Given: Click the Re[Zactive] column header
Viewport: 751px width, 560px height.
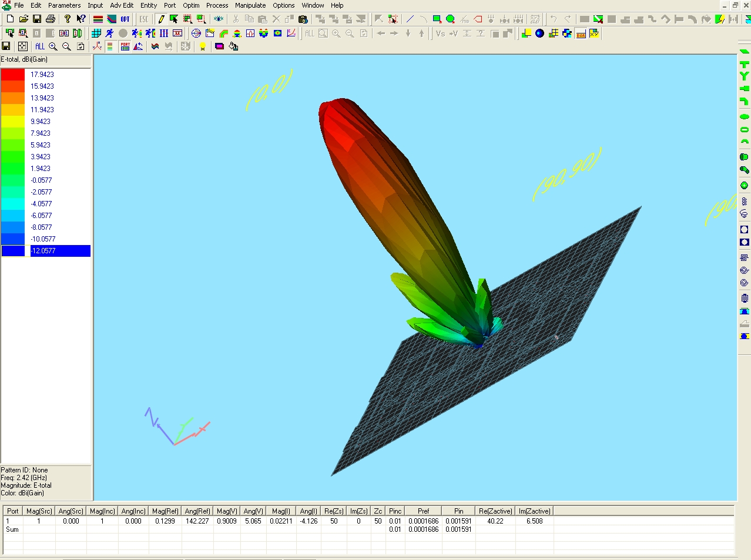Looking at the screenshot, I should (495, 511).
